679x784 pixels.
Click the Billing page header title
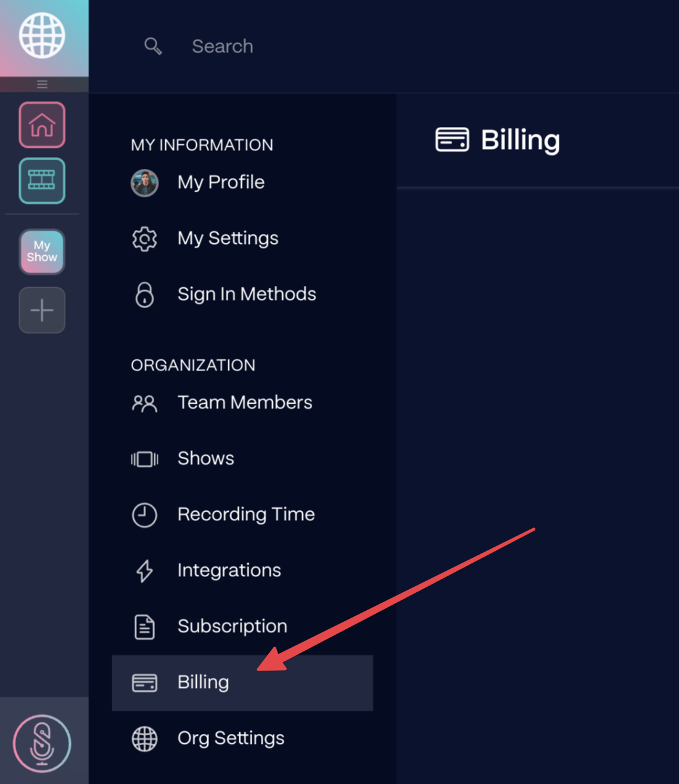[520, 141]
